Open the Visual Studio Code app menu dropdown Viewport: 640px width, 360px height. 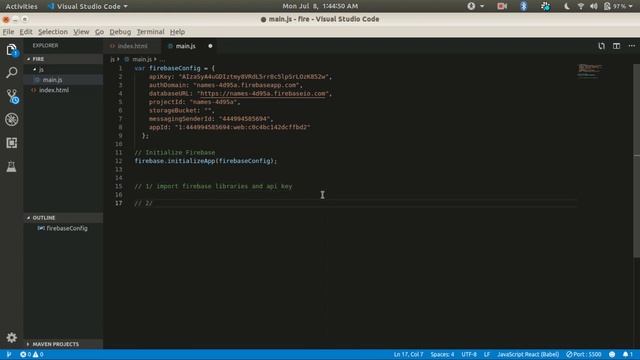(87, 6)
